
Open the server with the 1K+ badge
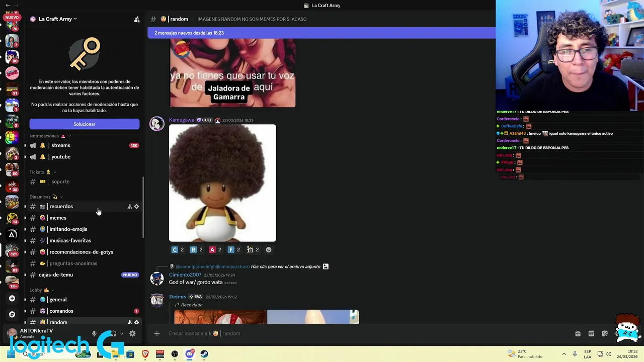click(x=12, y=282)
